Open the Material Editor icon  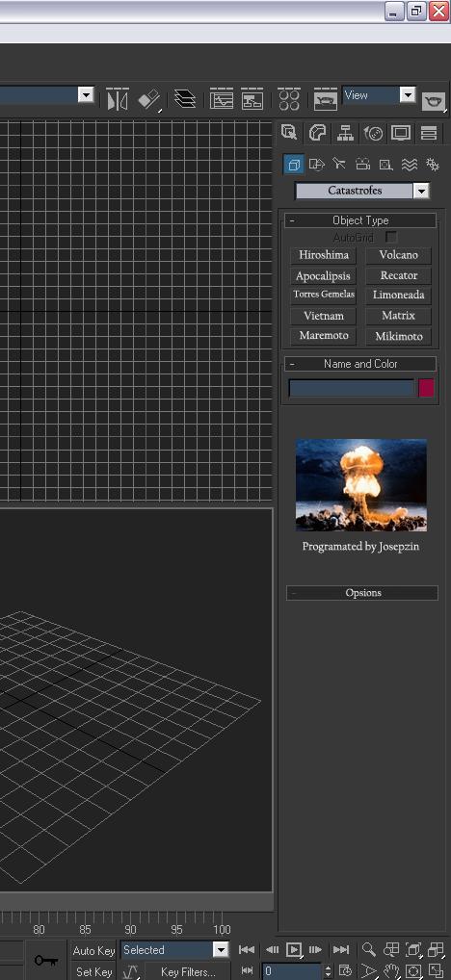tap(289, 99)
